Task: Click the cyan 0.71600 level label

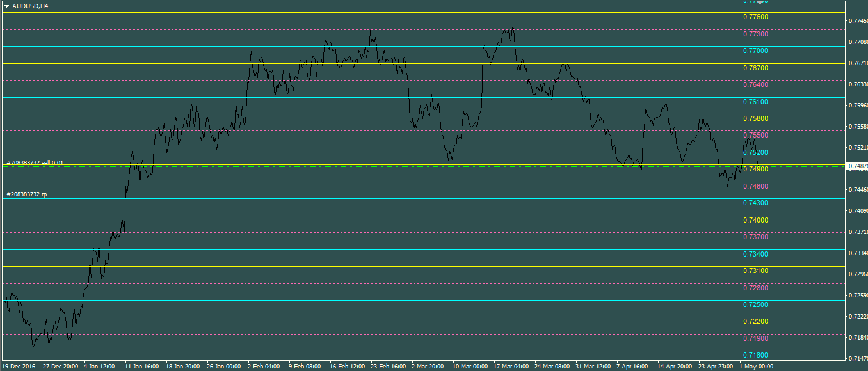Action: click(755, 355)
